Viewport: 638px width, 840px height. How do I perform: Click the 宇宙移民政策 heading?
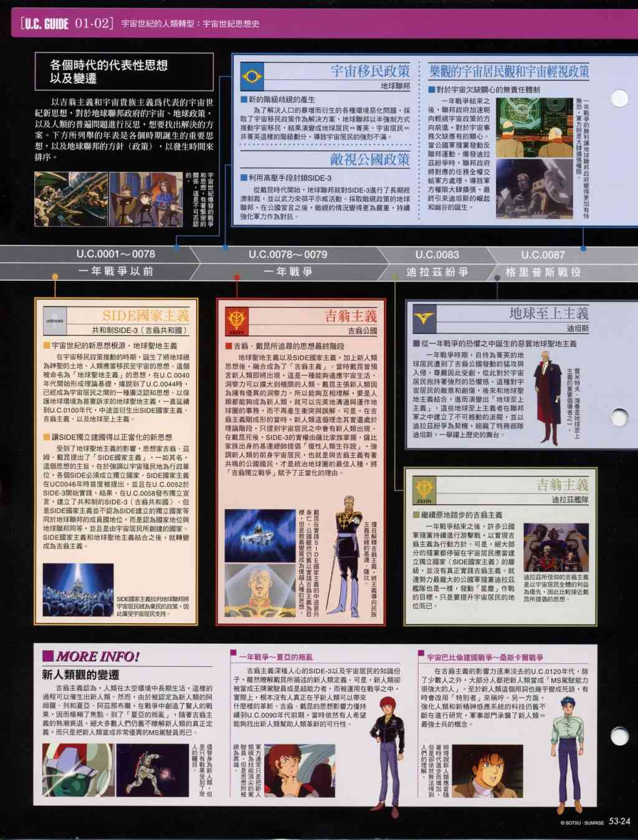369,71
